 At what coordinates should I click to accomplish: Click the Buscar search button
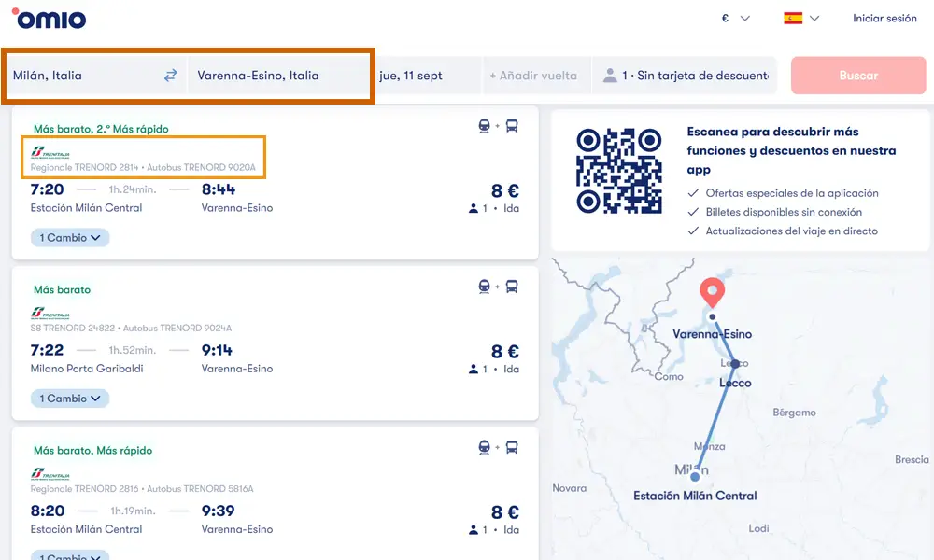click(x=858, y=76)
